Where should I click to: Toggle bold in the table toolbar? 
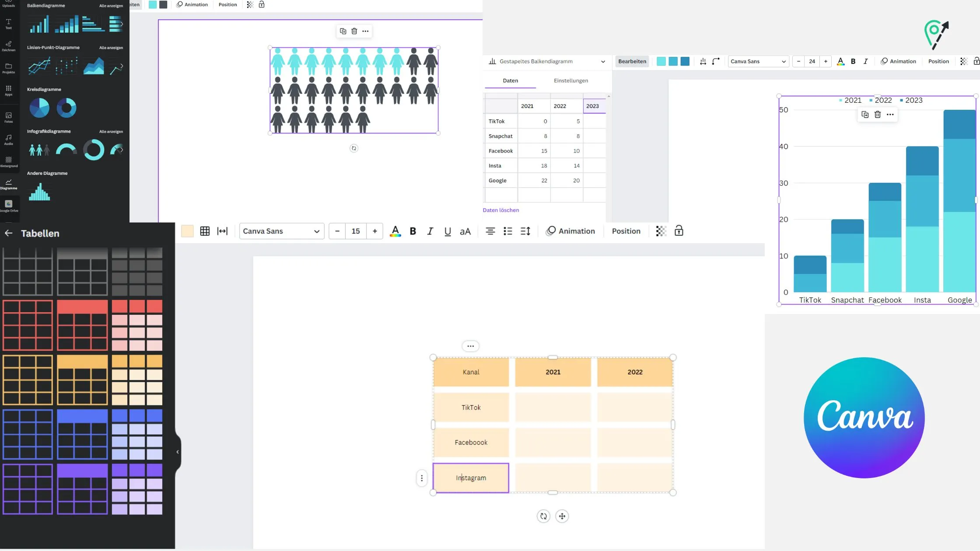[413, 231]
